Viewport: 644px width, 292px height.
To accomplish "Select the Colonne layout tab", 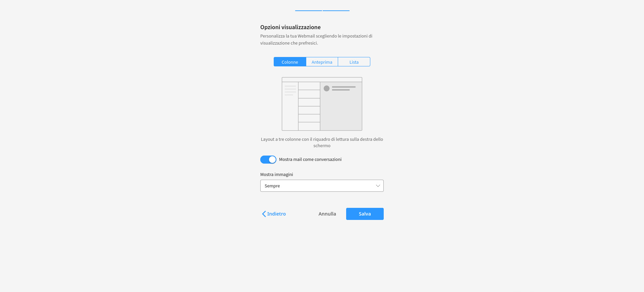I will tap(290, 62).
